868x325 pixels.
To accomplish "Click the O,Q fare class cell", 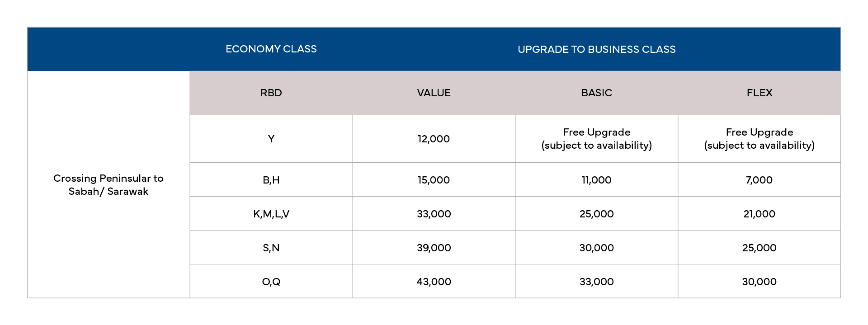I will tap(271, 282).
